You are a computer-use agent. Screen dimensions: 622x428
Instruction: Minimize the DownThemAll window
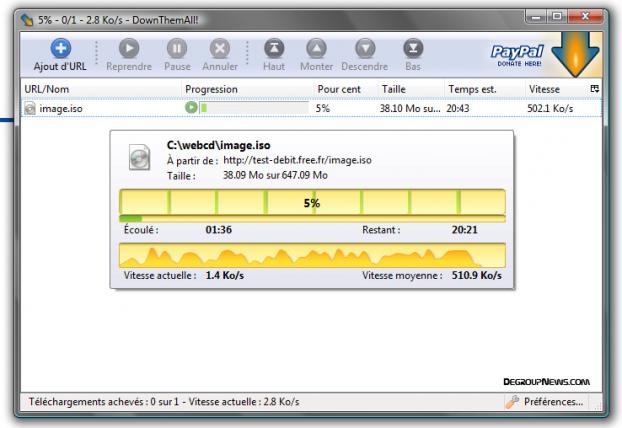point(536,16)
